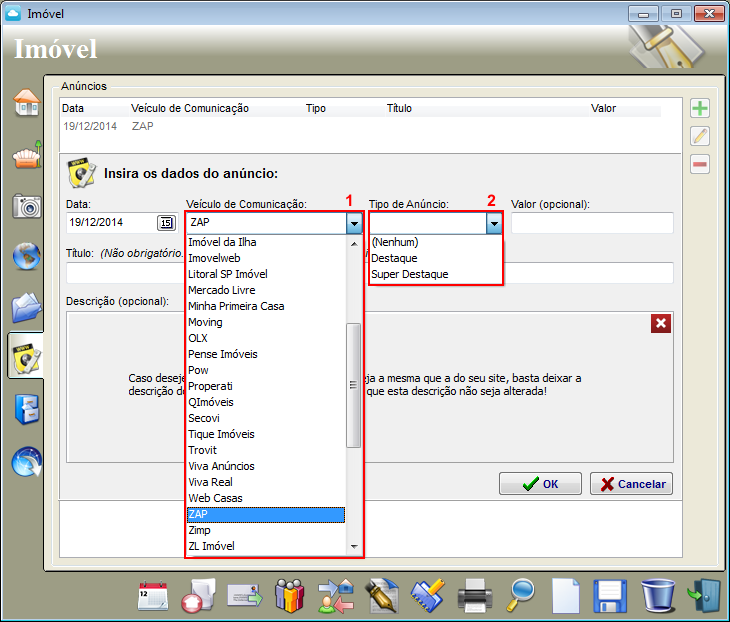Open the house property data sidebar icon
730x622 pixels.
click(27, 102)
